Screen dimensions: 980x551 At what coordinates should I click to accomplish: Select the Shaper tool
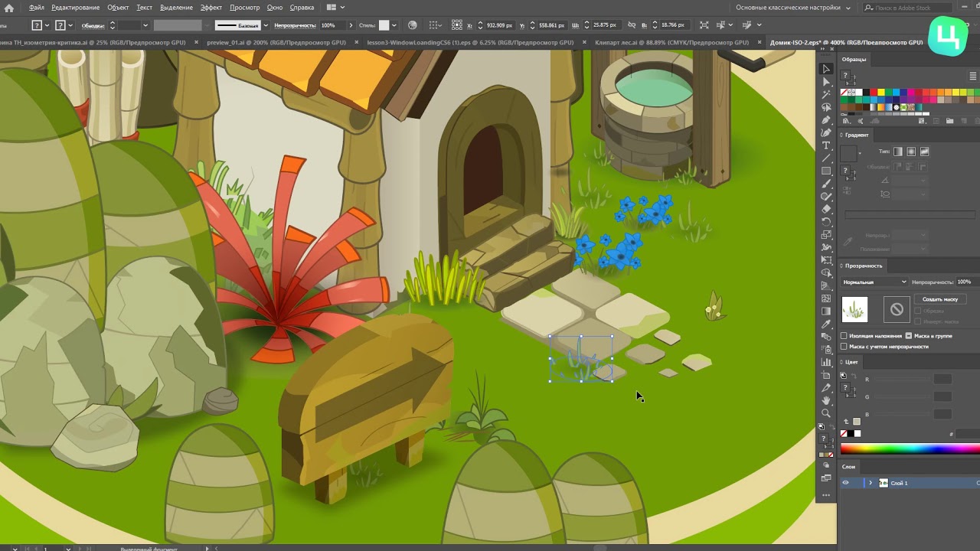(x=826, y=197)
